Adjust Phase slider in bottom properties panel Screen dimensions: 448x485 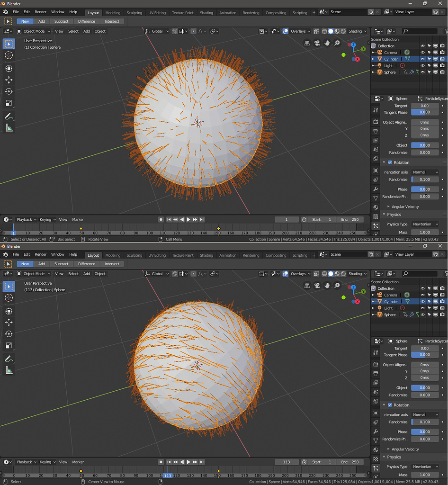pyautogui.click(x=425, y=432)
